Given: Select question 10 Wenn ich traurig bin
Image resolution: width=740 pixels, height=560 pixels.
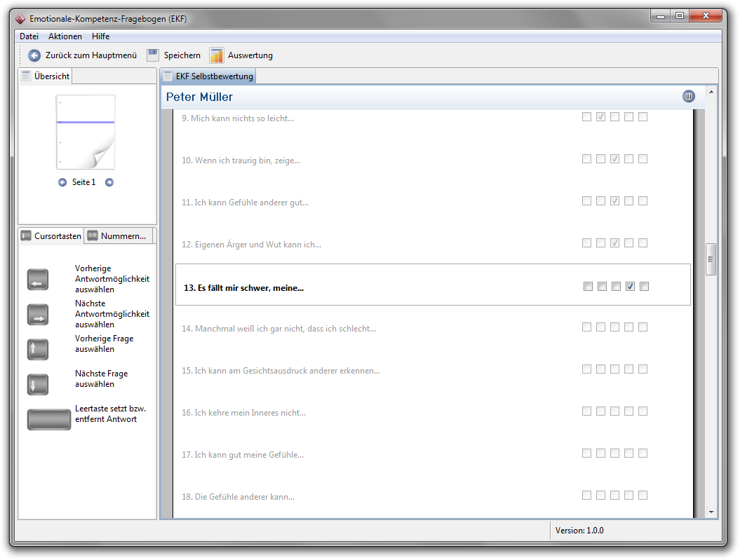Looking at the screenshot, I should [x=241, y=161].
